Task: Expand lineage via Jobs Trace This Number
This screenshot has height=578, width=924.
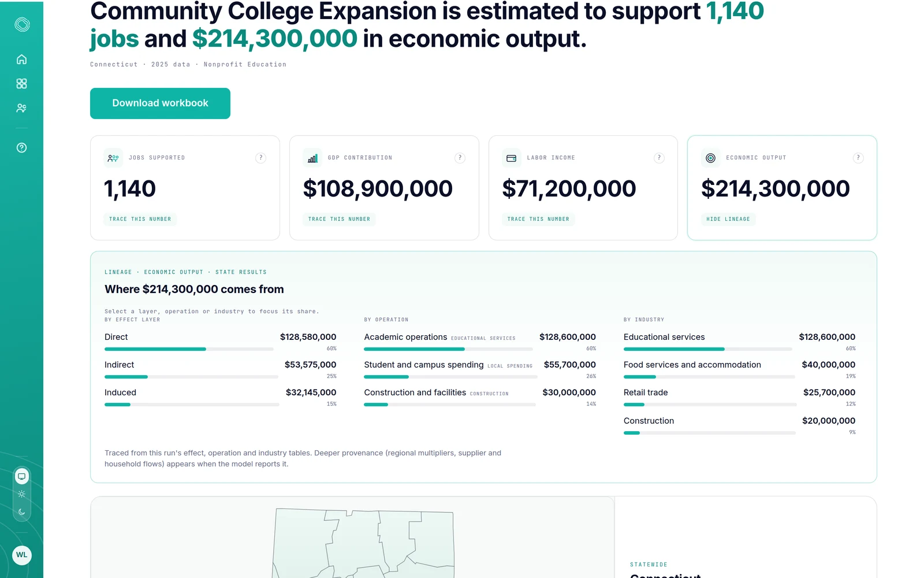Action: [140, 219]
